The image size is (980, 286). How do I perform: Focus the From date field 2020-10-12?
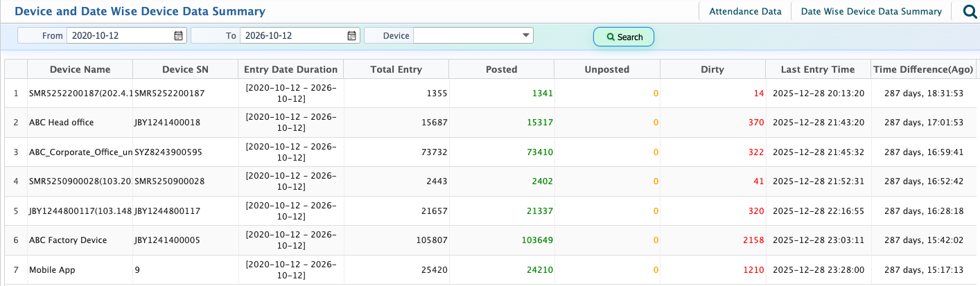[x=121, y=35]
